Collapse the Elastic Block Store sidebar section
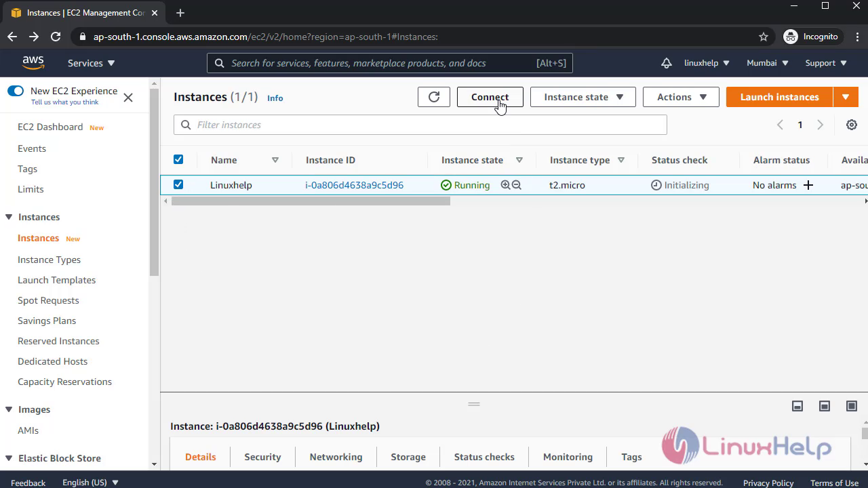868x488 pixels. coord(9,458)
